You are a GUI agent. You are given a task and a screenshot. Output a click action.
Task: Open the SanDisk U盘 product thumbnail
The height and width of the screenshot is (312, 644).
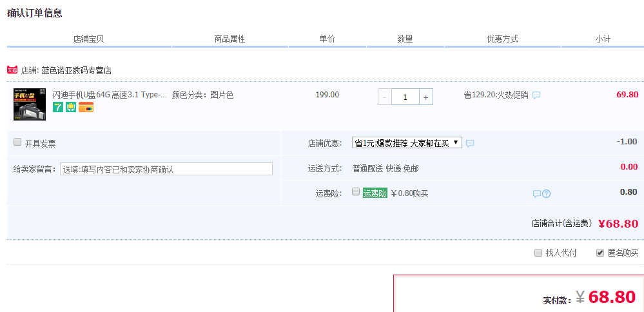pyautogui.click(x=30, y=104)
